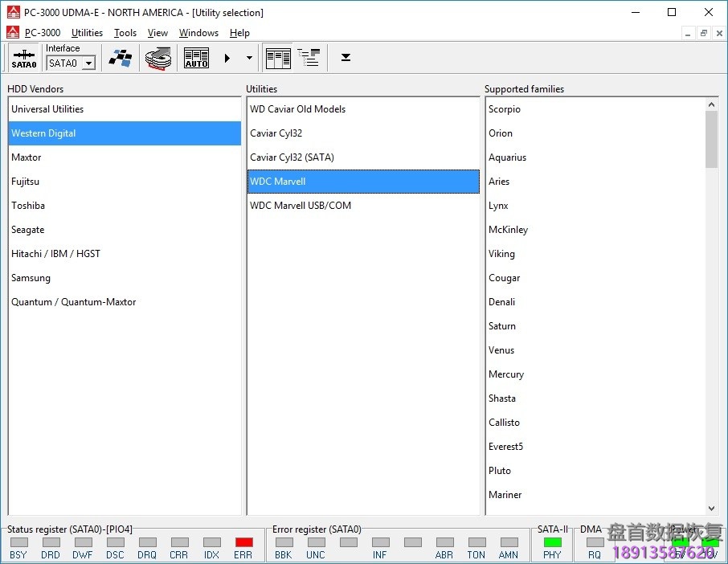This screenshot has width=728, height=564.
Task: Click the DRQ status register indicator
Action: [x=147, y=543]
